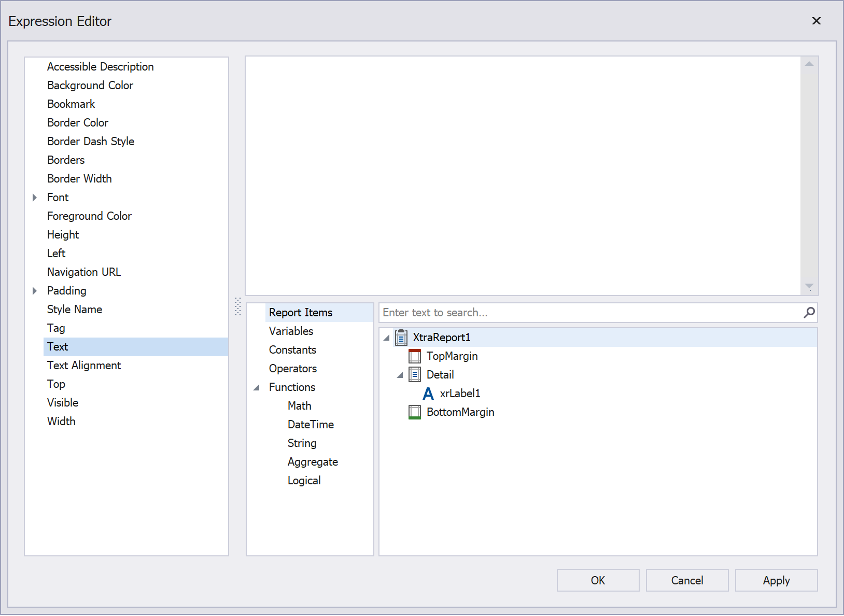Choose the Aggregate functions group
The image size is (844, 616).
click(x=313, y=461)
